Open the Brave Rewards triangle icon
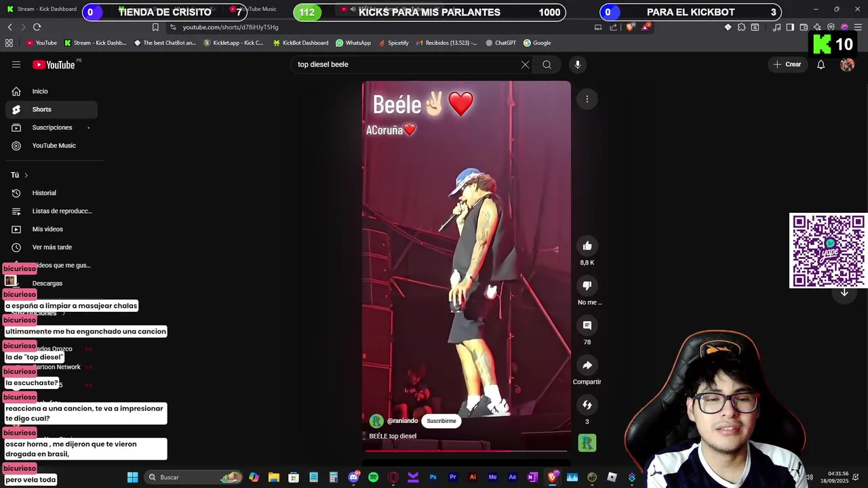 [x=646, y=26]
